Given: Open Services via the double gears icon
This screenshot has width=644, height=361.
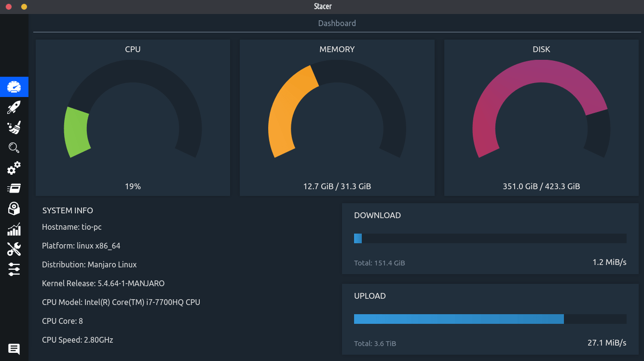Looking at the screenshot, I should click(14, 168).
